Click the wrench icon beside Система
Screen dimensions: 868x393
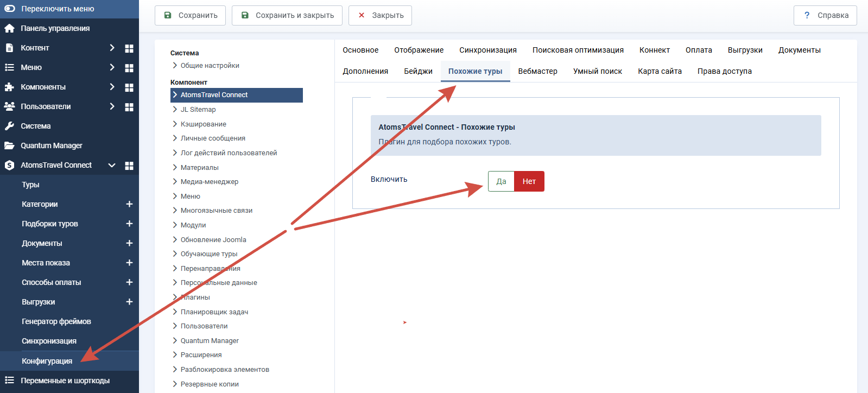pyautogui.click(x=9, y=126)
